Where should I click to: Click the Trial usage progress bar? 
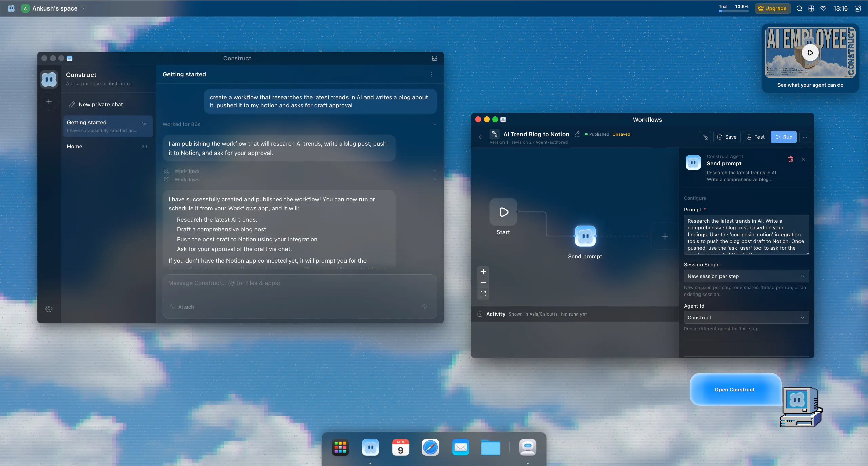pyautogui.click(x=733, y=11)
